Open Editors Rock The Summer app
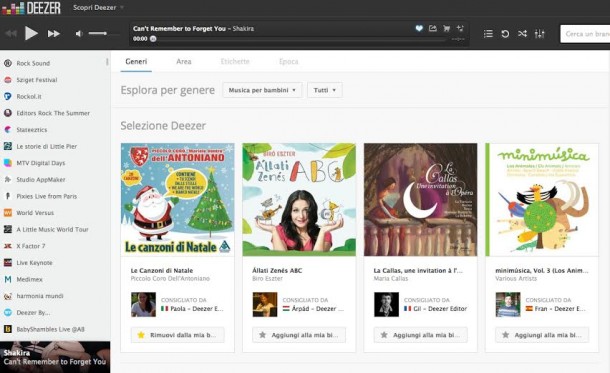 pyautogui.click(x=47, y=113)
